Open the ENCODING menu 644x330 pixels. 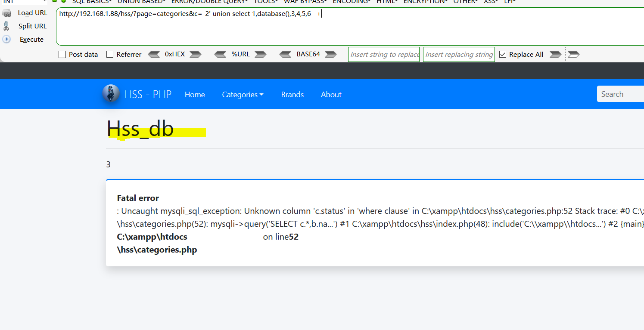click(352, 2)
